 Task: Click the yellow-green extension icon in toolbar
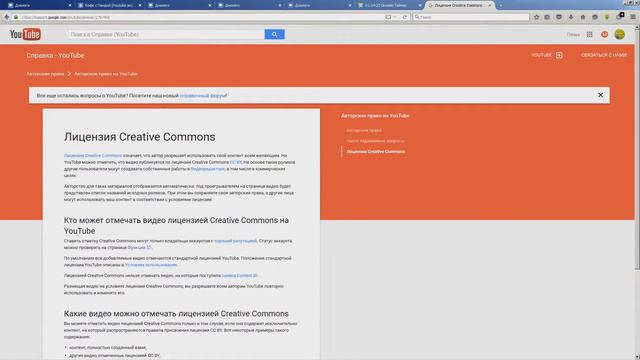[607, 17]
